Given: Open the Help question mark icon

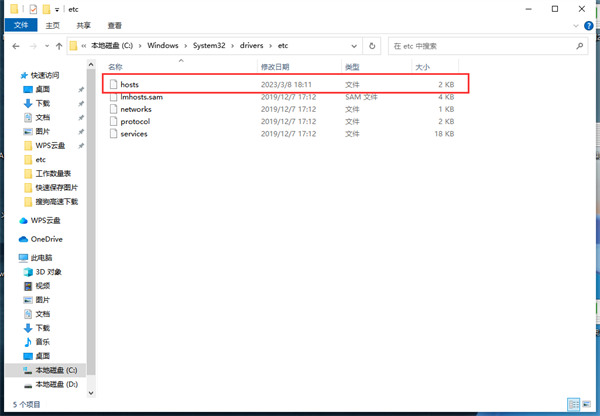Looking at the screenshot, I should point(589,26).
